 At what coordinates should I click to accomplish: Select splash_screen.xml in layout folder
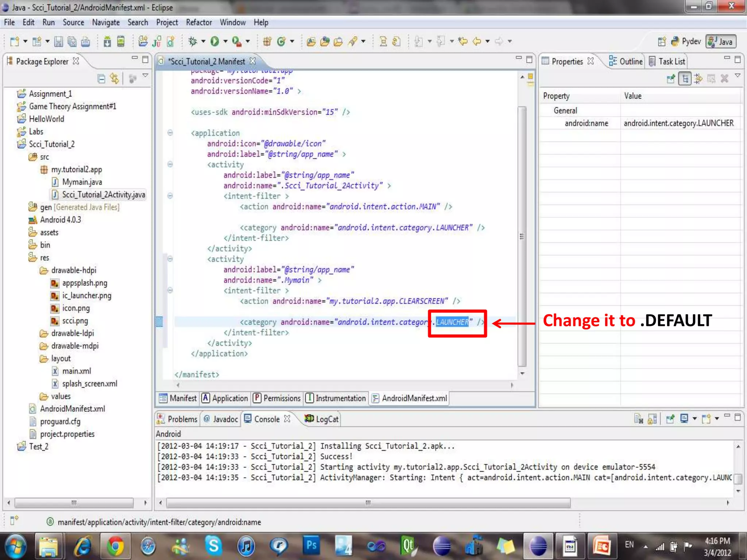85,384
